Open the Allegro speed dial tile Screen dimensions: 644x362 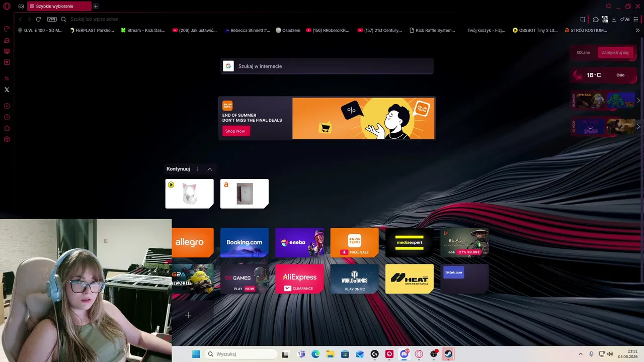pos(193,242)
